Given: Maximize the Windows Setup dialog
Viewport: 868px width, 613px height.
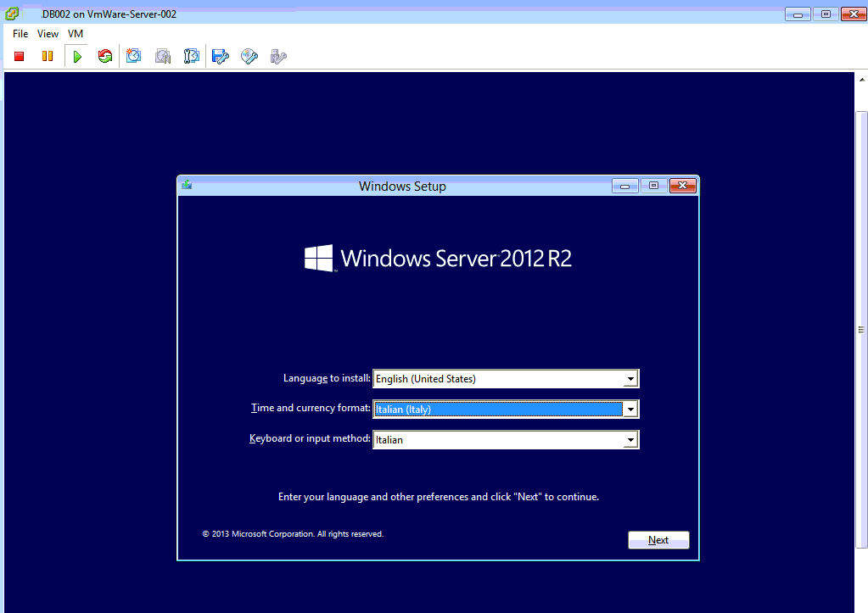Looking at the screenshot, I should 654,186.
